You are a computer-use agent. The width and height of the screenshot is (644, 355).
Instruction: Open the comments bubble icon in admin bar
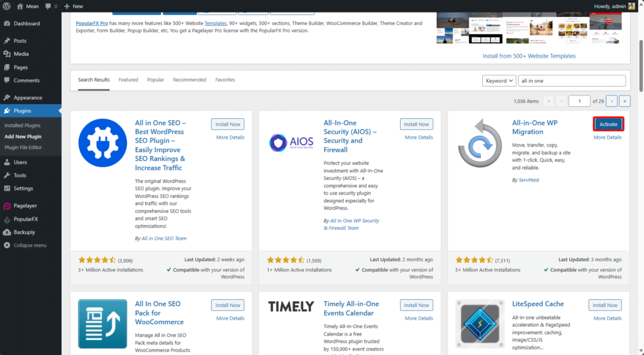point(48,6)
